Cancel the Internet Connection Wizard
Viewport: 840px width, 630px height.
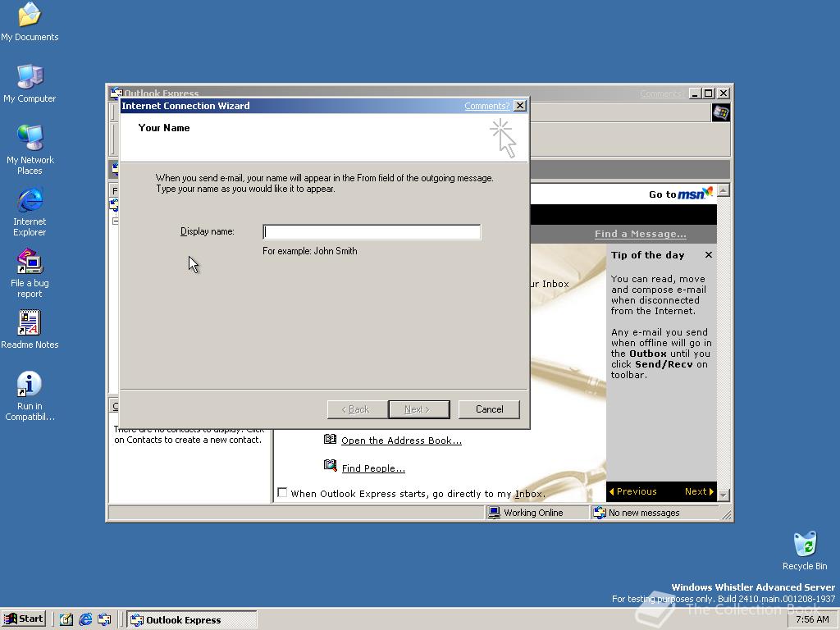click(489, 409)
